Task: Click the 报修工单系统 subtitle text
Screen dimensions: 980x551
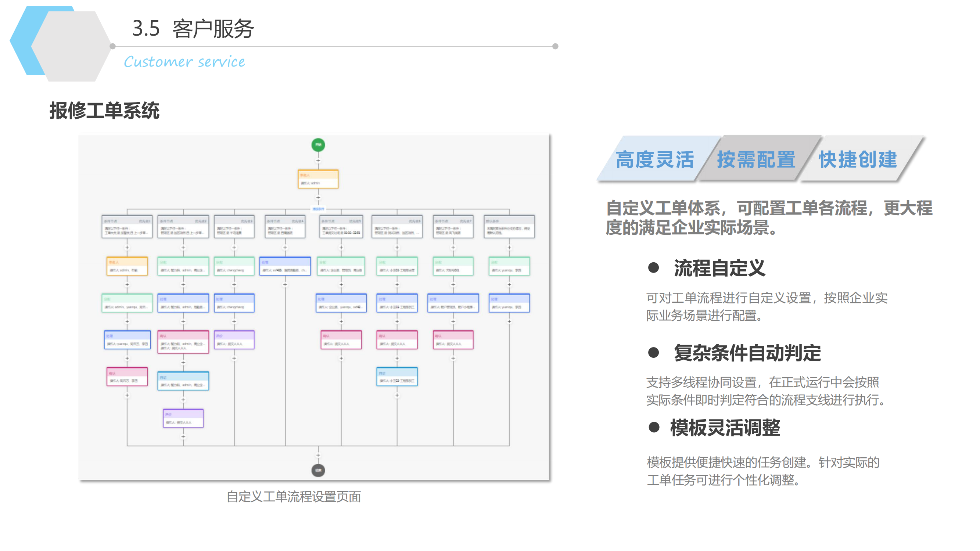Action: (104, 111)
